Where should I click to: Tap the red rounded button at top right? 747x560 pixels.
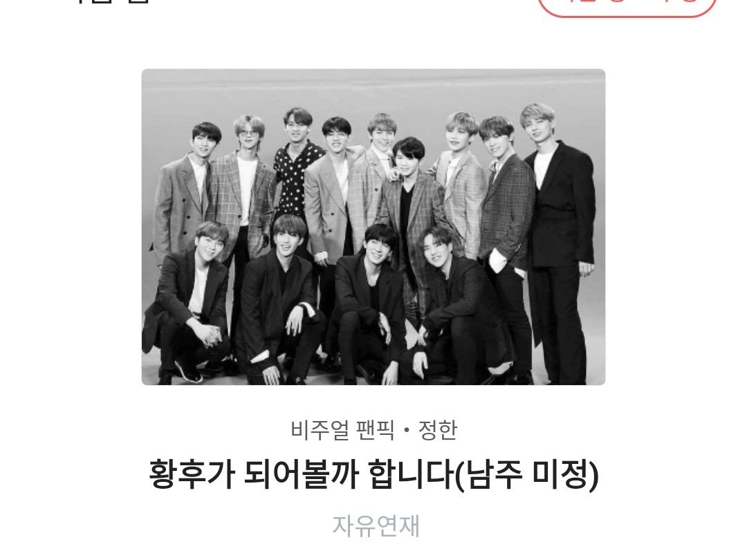[627, 6]
